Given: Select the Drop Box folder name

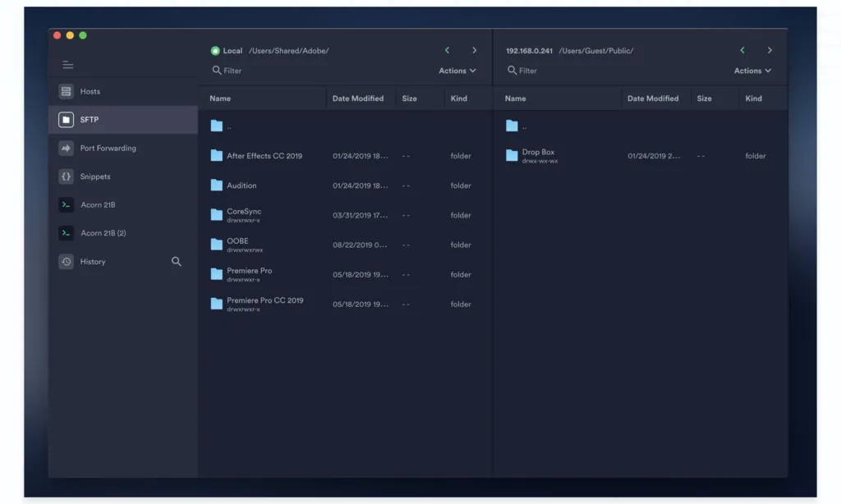Looking at the screenshot, I should (538, 153).
